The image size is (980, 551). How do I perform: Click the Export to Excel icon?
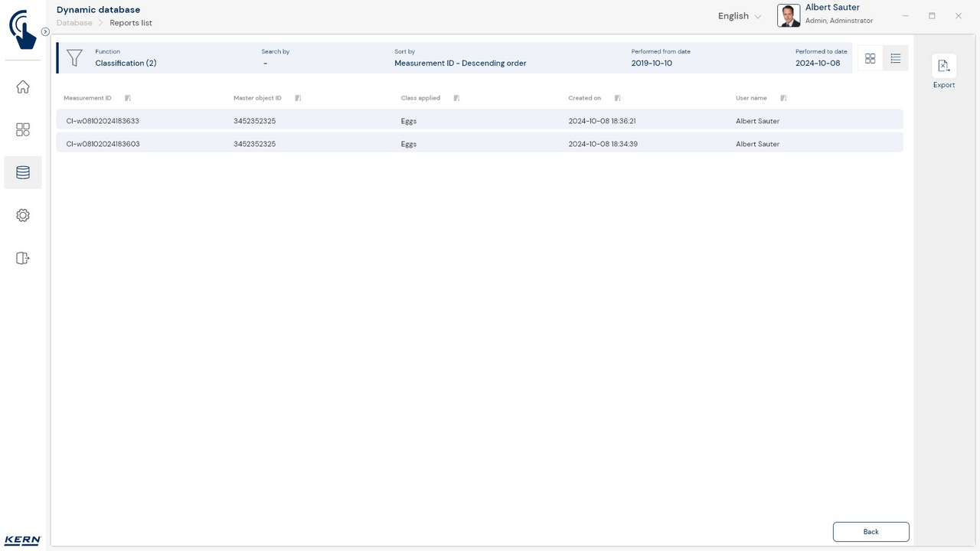[944, 67]
